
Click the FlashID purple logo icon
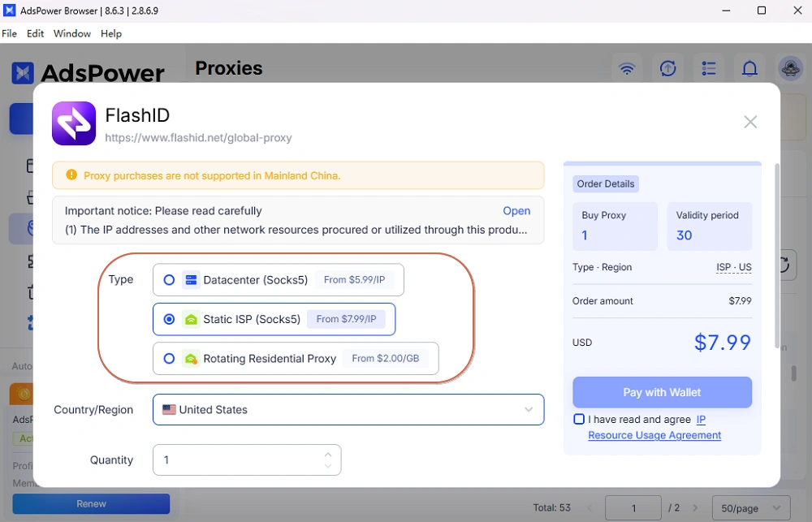point(74,123)
